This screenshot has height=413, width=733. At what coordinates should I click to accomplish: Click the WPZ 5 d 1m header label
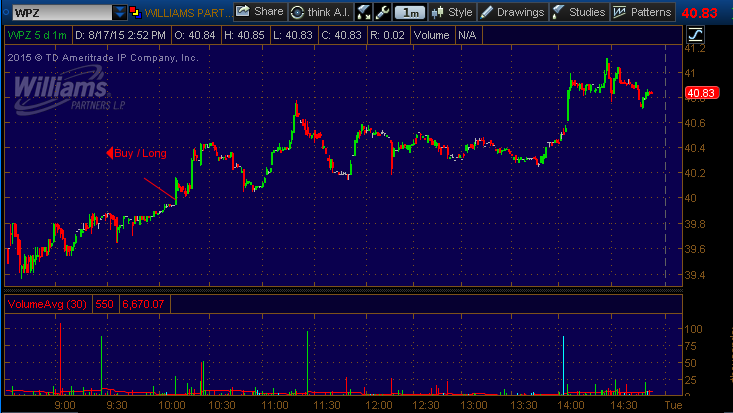point(37,35)
